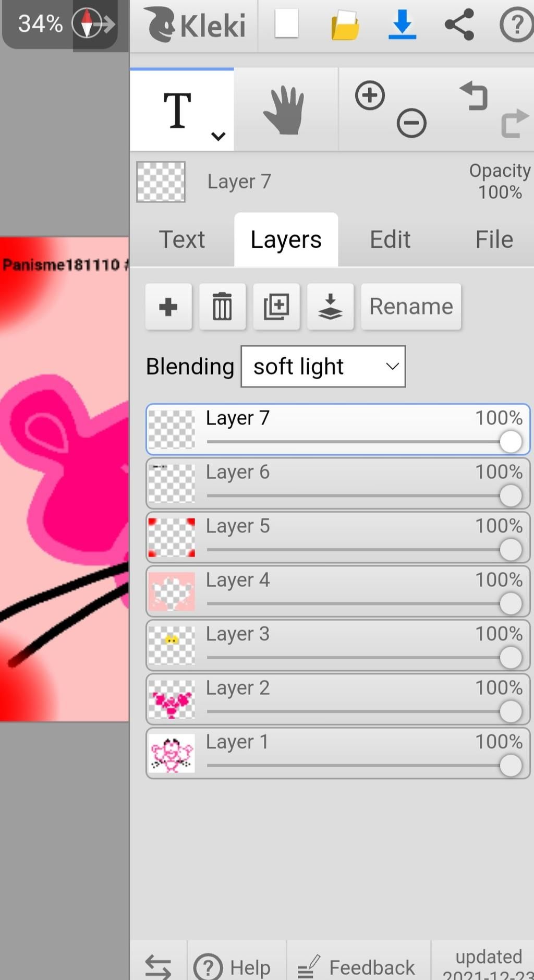Flip panel side with the swap arrows icon

pyautogui.click(x=158, y=966)
